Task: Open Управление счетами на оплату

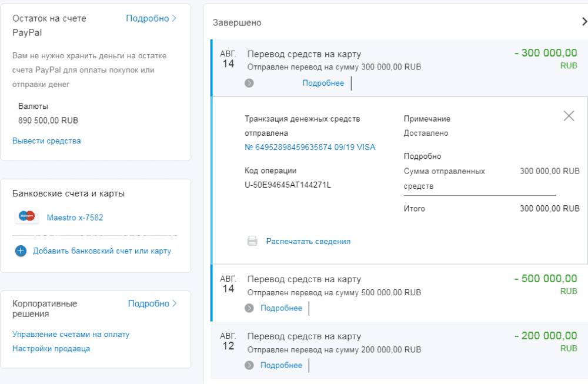Action: click(71, 334)
